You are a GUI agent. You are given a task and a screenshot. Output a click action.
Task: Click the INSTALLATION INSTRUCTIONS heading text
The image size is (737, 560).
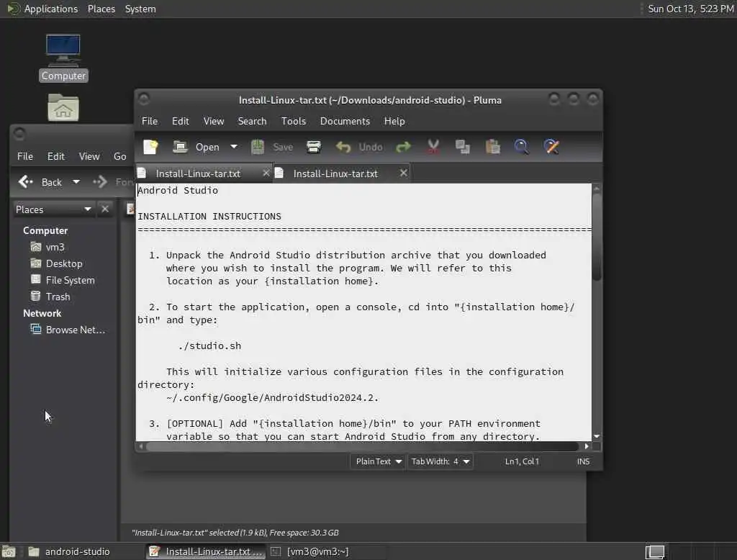click(209, 216)
